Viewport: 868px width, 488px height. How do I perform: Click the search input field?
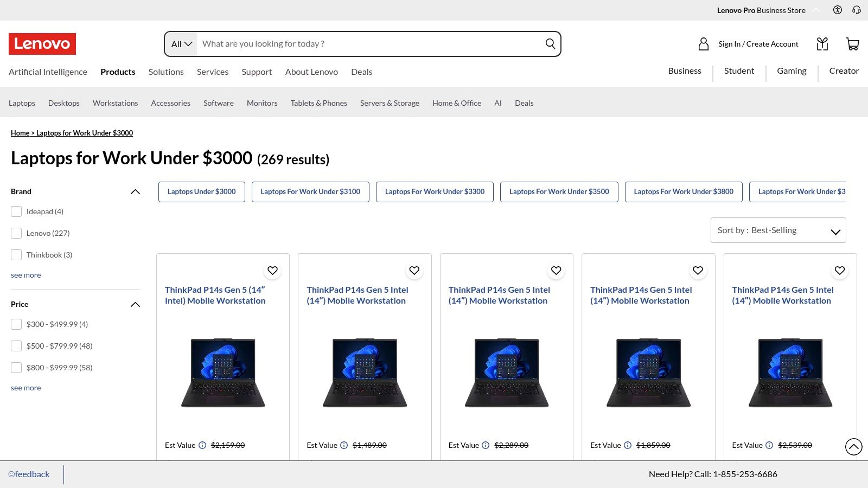click(369, 44)
